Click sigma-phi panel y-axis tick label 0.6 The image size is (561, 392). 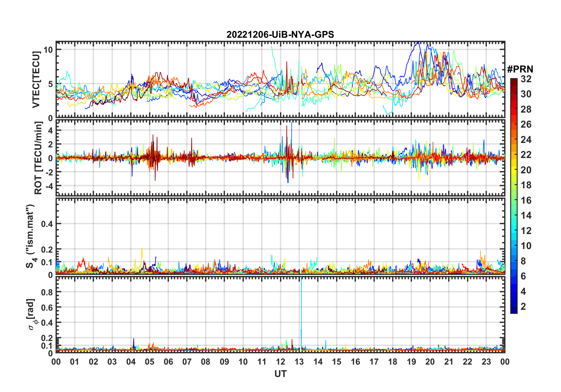[x=47, y=307]
